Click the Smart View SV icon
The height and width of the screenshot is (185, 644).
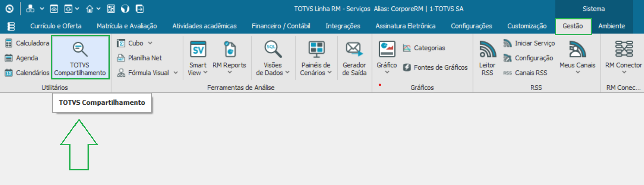198,49
